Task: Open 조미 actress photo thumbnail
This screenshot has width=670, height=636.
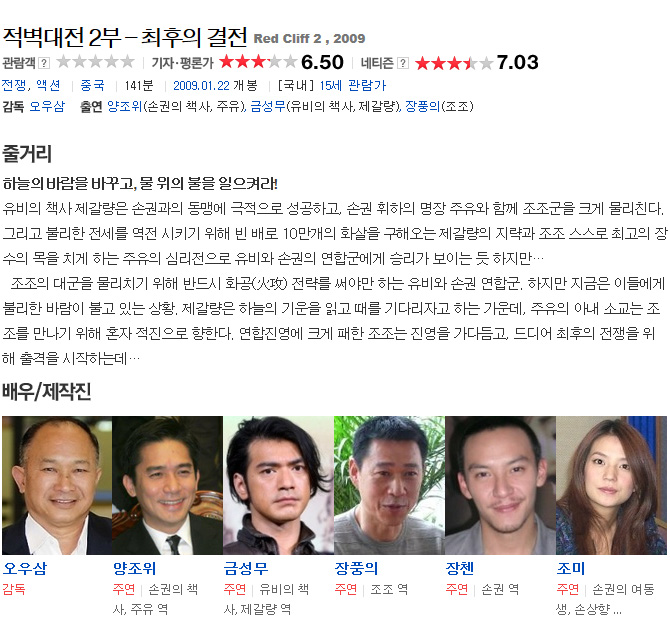Action: (611, 485)
